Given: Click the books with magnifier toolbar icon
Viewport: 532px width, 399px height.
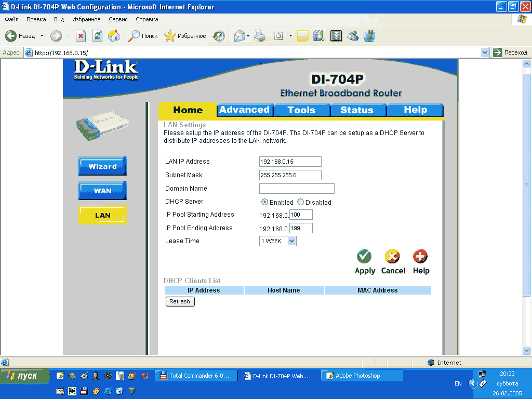Looking at the screenshot, I should pos(318,36).
